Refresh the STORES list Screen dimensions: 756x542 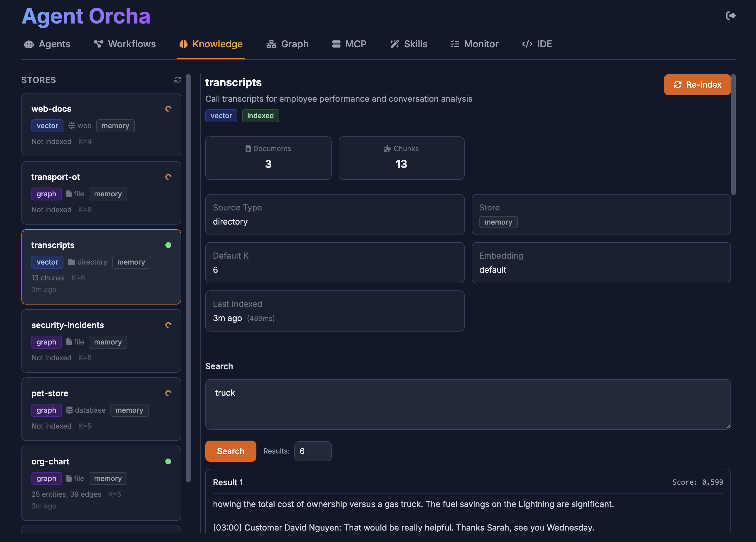click(177, 80)
